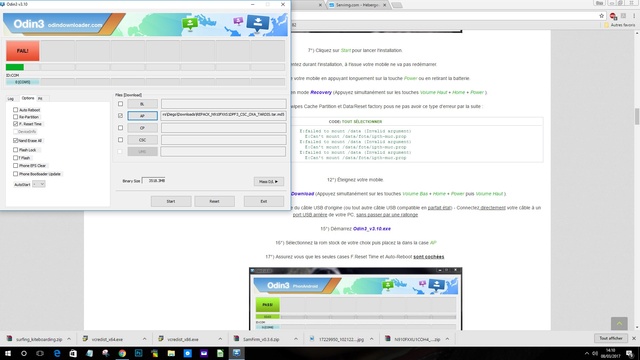Open Photoshop from the taskbar
The image size is (640, 360).
point(138,353)
